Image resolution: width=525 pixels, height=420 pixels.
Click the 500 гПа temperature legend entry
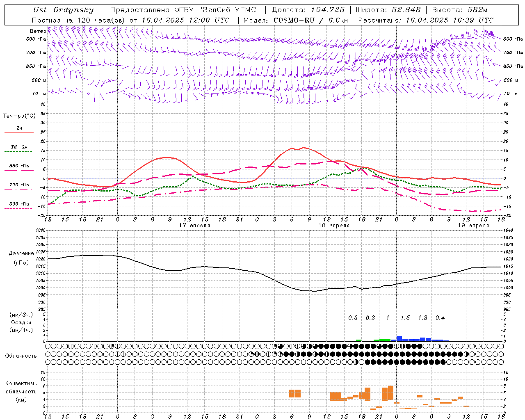pos(19,204)
